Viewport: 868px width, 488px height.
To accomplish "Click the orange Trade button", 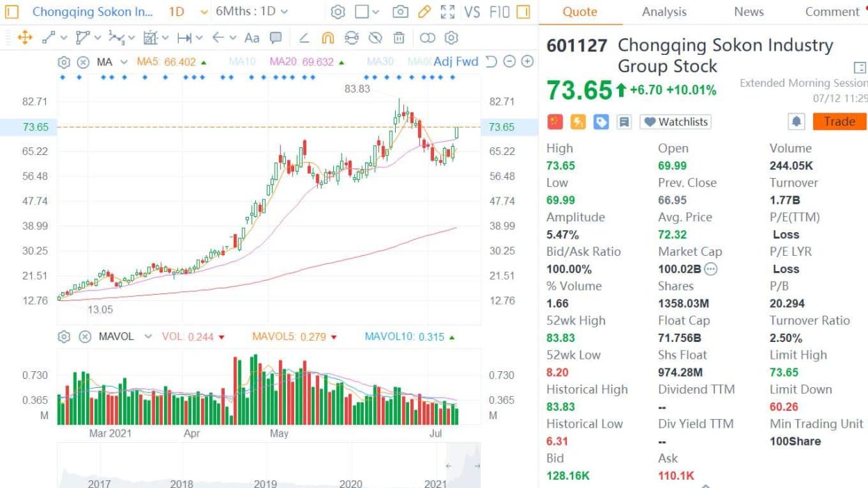I will [x=839, y=122].
